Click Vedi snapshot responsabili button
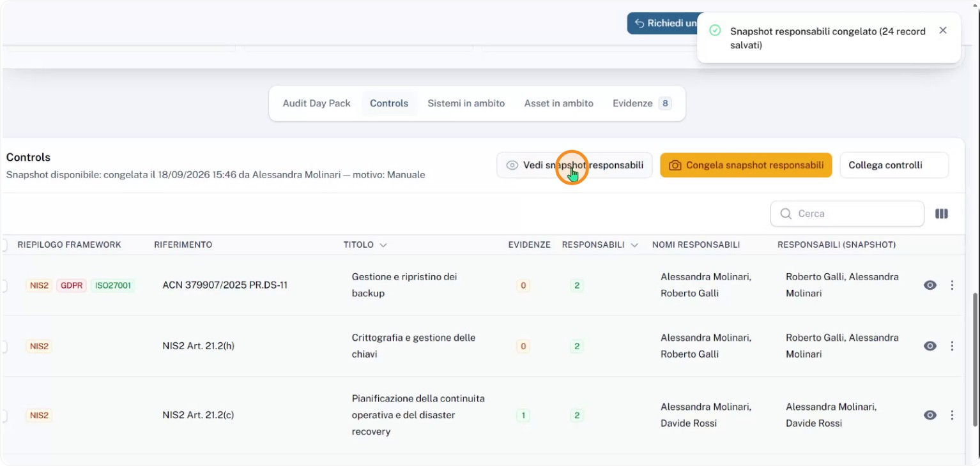Screen dimensions: 980x466 [x=574, y=165]
